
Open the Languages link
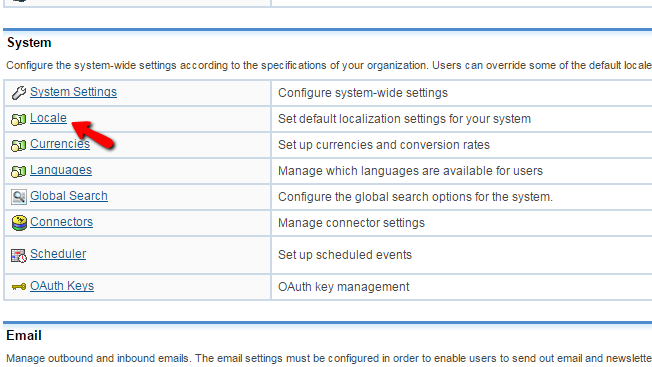(61, 170)
